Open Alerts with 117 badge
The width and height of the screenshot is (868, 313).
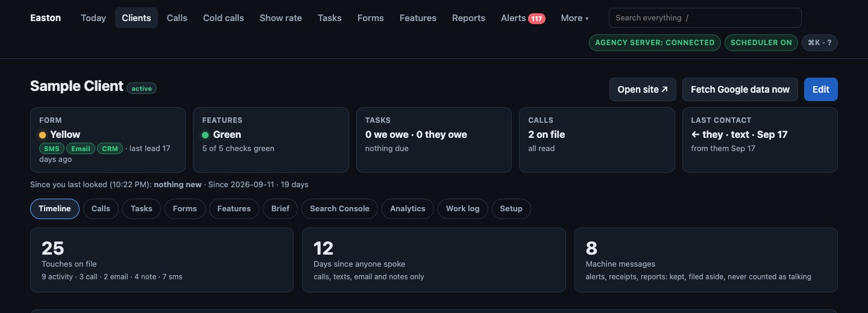523,18
